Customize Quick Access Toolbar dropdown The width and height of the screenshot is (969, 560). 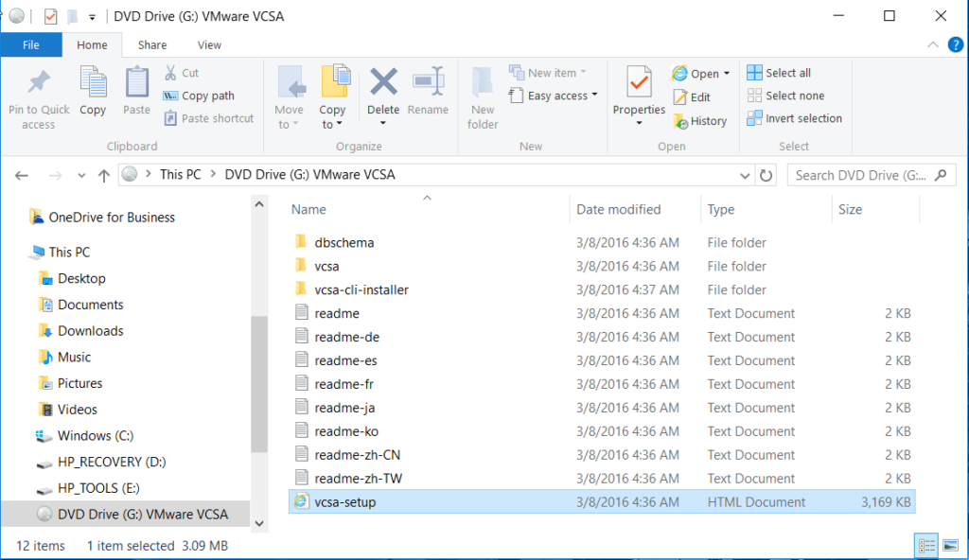(92, 17)
